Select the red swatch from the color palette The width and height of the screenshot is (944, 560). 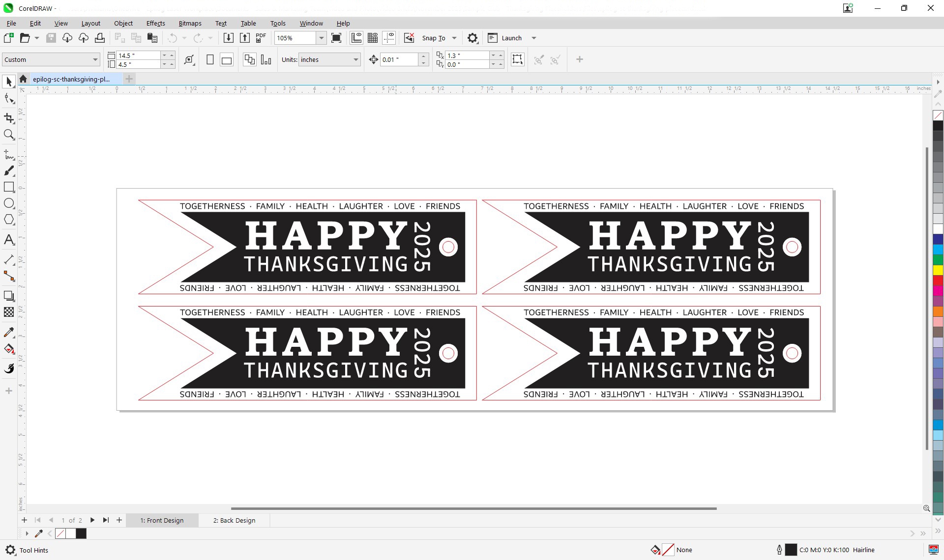938,280
